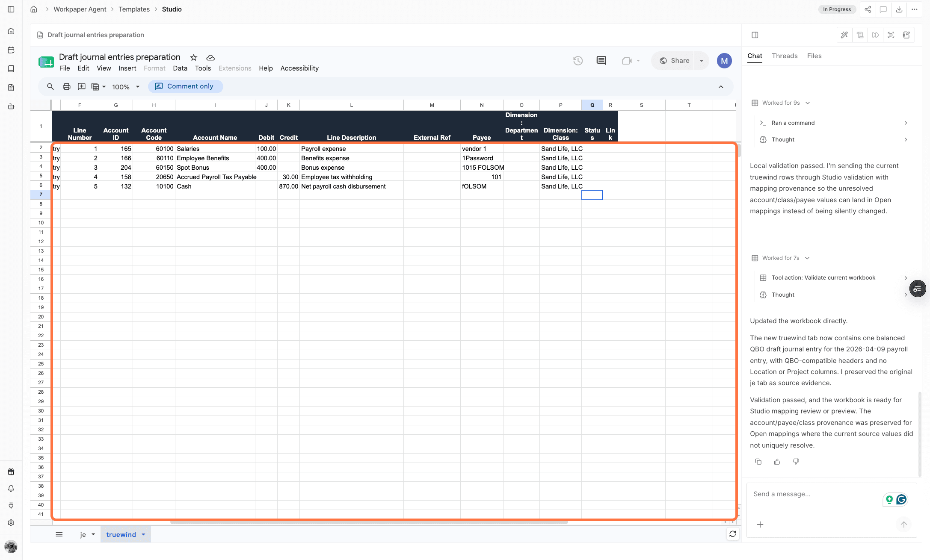This screenshot has width=930, height=560.
Task: Give thumbs down to the response
Action: pos(796,462)
